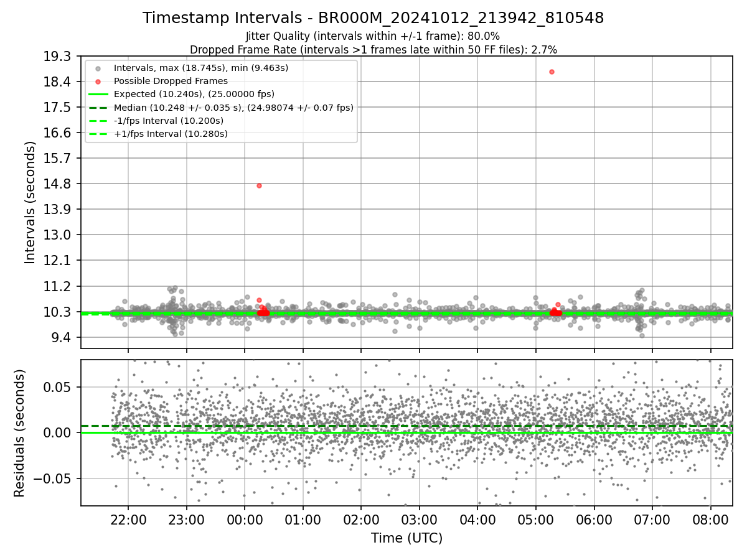Image resolution: width=747 pixels, height=560 pixels.
Task: Click the x-axis tick label '05:00'
Action: [x=536, y=519]
